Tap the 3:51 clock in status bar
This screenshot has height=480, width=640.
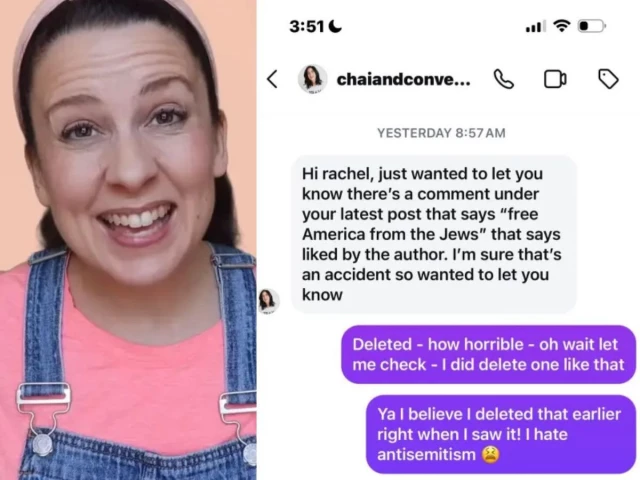coord(307,27)
